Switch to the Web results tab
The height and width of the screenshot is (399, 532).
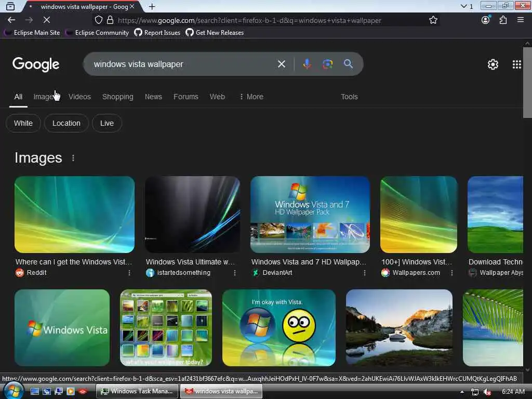point(217,97)
